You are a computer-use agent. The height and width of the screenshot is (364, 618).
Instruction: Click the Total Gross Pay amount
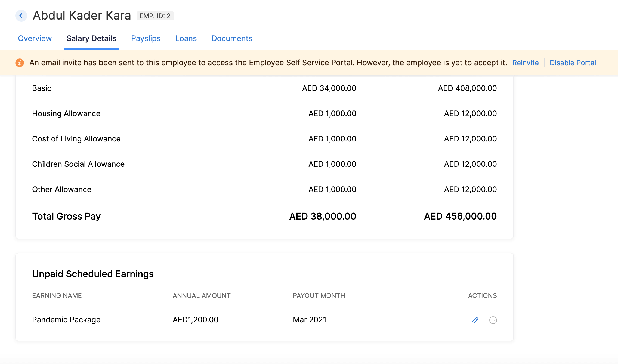tap(322, 216)
